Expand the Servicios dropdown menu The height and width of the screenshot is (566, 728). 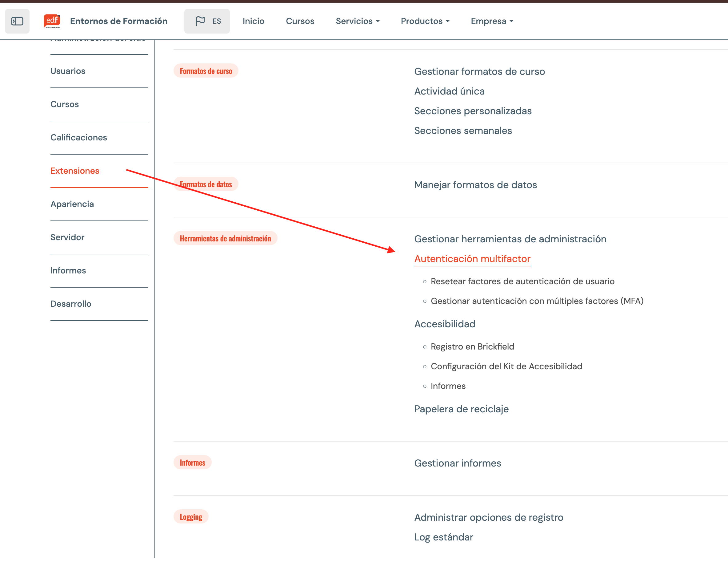tap(357, 21)
